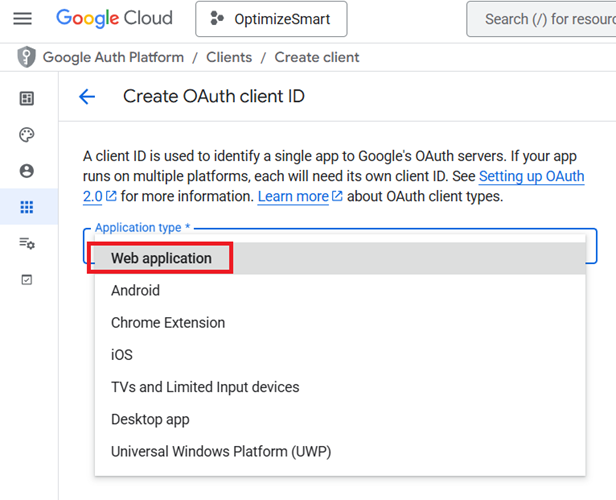Viewport: 616px width, 500px height.
Task: Choose TVs and Limited Input devices
Action: (x=205, y=387)
